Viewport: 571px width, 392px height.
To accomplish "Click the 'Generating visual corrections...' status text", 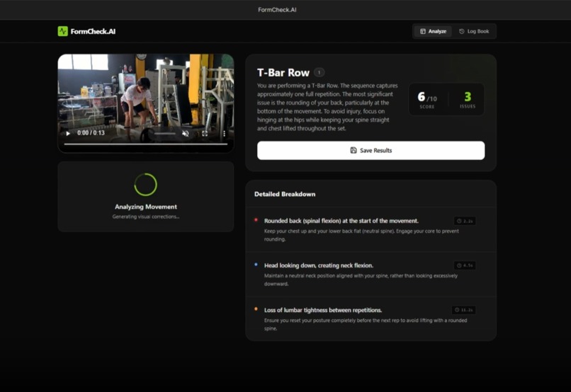I will (146, 217).
